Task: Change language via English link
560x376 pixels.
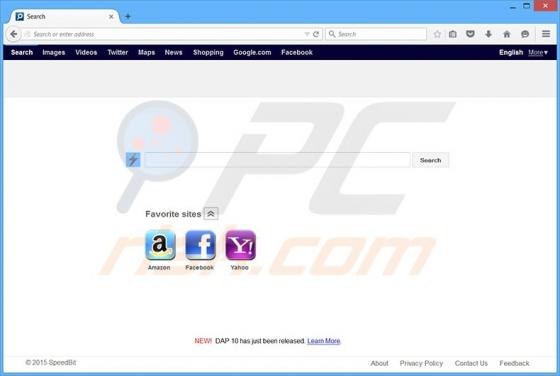Action: 511,52
